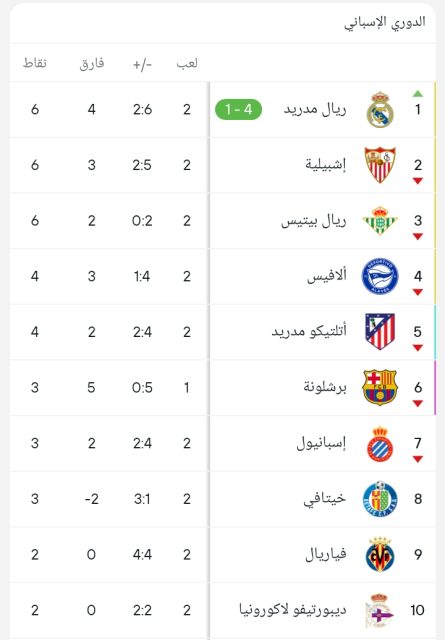Open the برشلونة team name link

325,387
